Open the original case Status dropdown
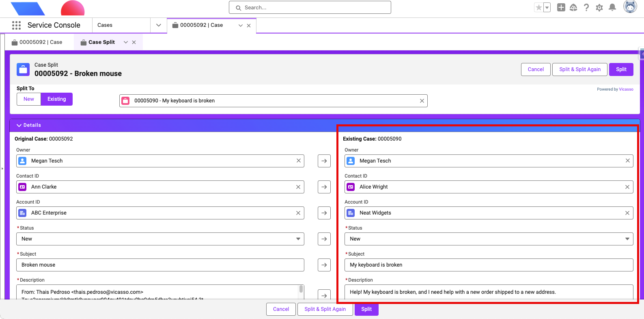The image size is (644, 319). (160, 239)
